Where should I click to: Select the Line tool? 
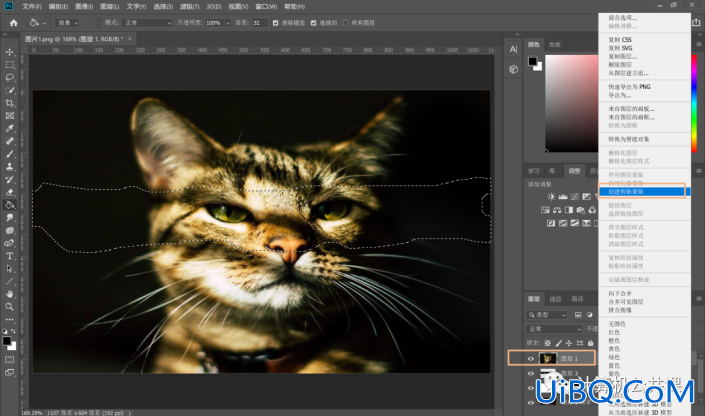9,282
